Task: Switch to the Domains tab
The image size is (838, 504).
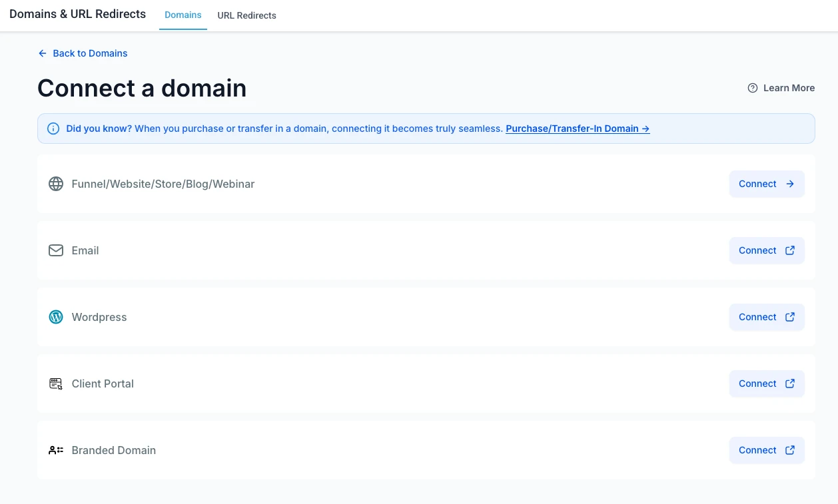Action: tap(183, 15)
